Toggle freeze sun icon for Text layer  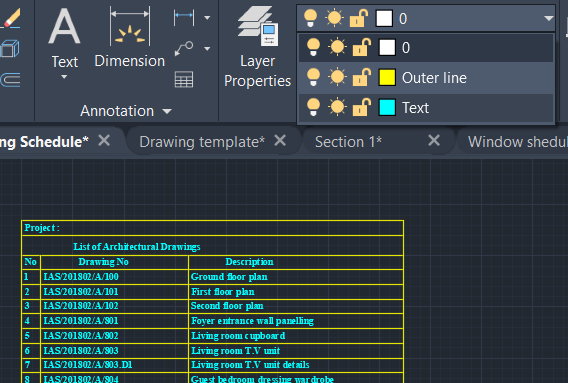tap(337, 108)
